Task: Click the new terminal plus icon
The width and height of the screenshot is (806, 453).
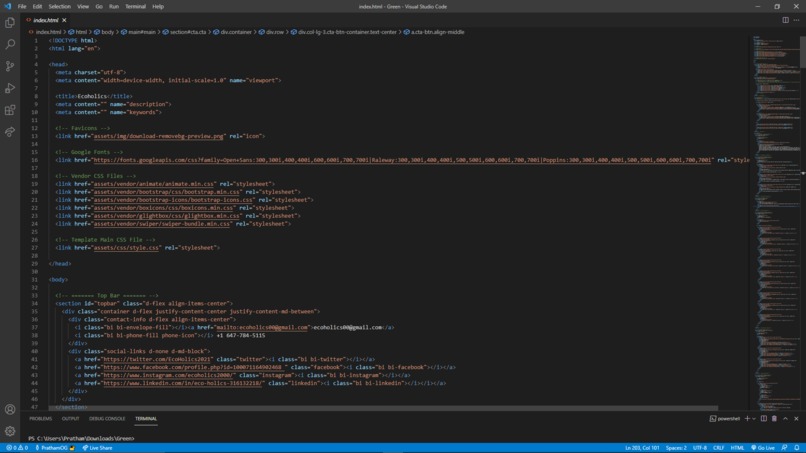Action: 747,419
